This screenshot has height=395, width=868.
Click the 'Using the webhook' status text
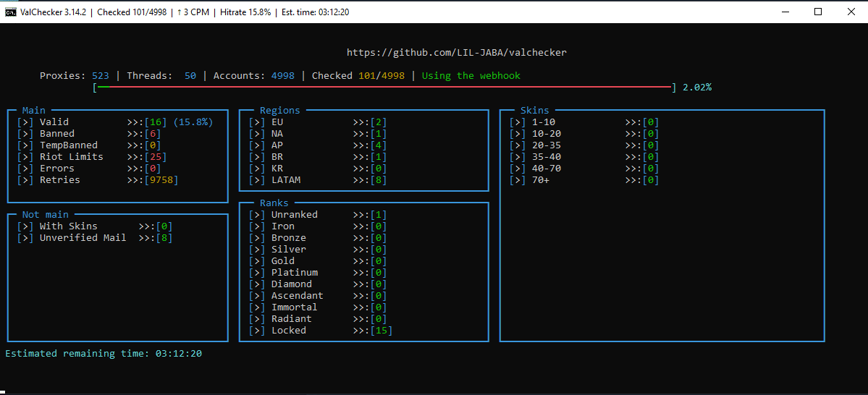(x=471, y=76)
